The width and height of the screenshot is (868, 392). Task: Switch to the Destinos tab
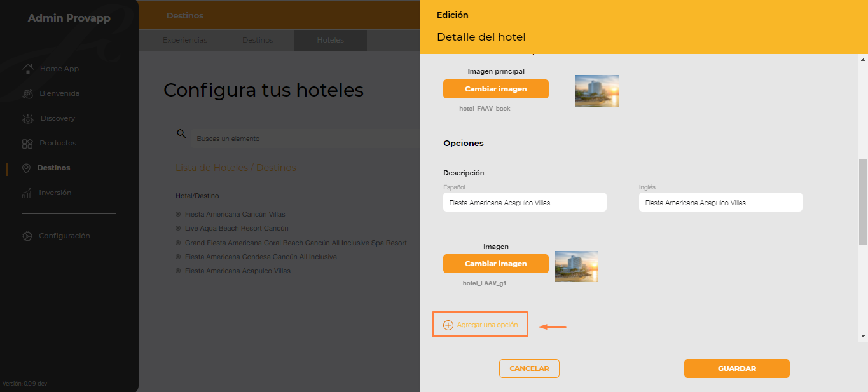click(x=258, y=40)
